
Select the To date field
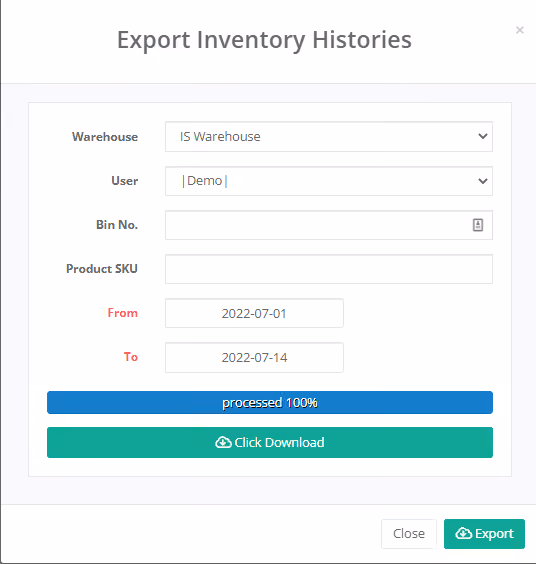[254, 358]
